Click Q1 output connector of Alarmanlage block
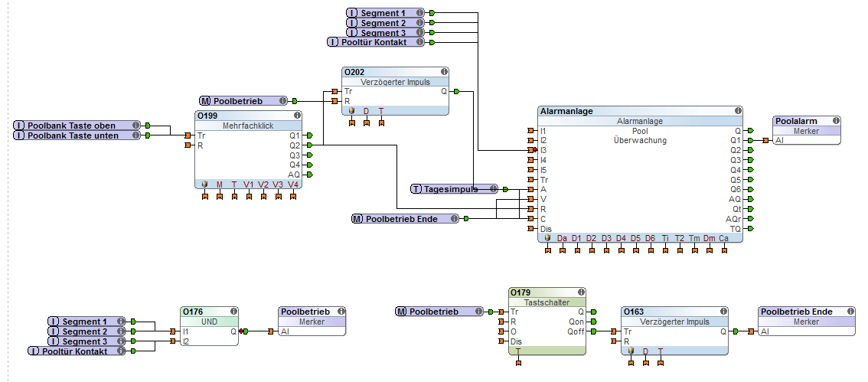Viewport: 868px width, 382px height. point(752,140)
